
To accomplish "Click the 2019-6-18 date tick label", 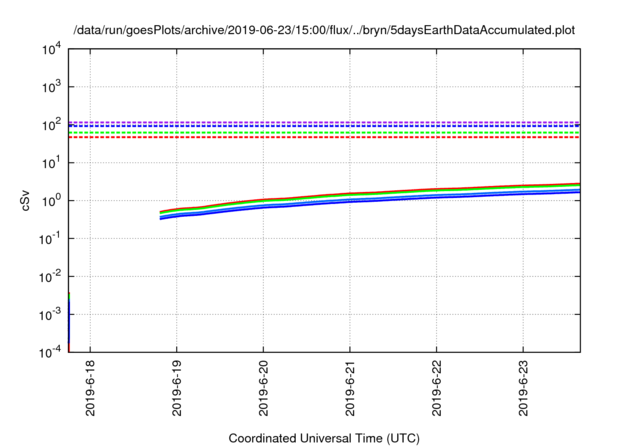I will [x=90, y=388].
